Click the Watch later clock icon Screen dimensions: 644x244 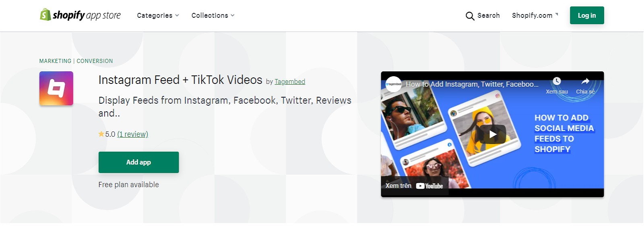pos(557,81)
